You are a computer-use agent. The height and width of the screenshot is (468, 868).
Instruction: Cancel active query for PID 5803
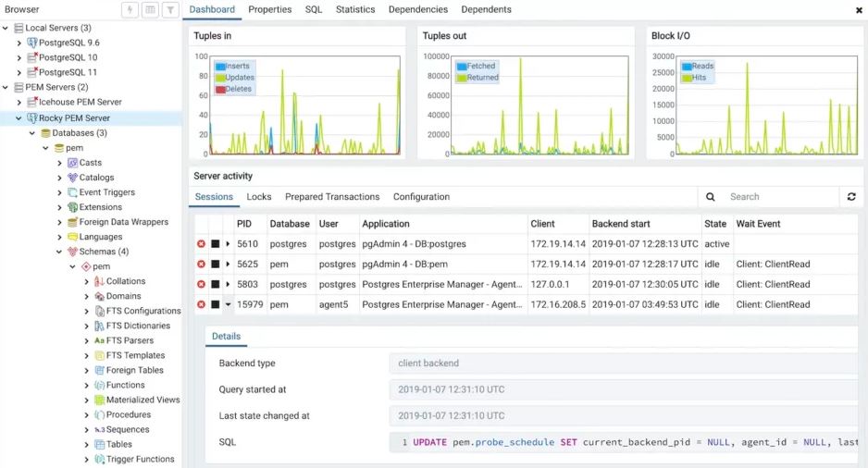(x=216, y=284)
